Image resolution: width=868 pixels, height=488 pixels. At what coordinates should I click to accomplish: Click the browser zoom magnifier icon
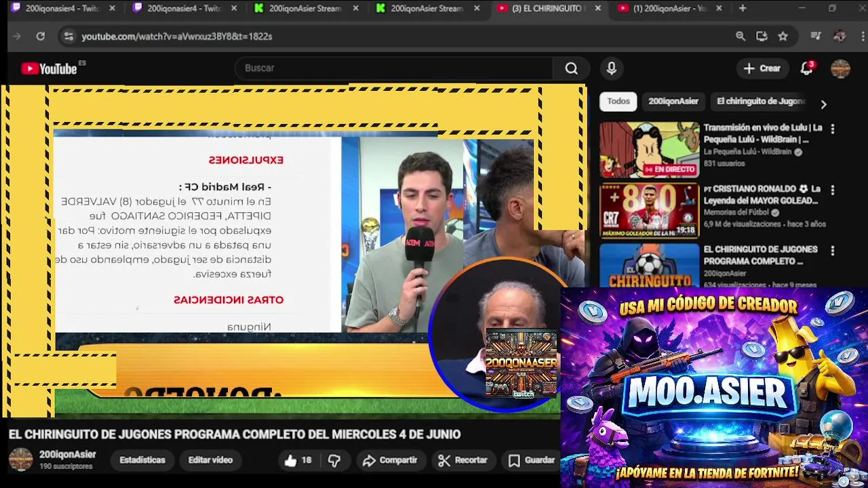click(x=741, y=37)
